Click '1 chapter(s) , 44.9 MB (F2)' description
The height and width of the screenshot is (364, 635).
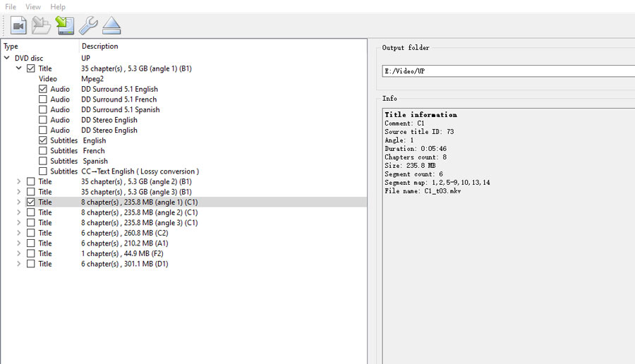[122, 253]
